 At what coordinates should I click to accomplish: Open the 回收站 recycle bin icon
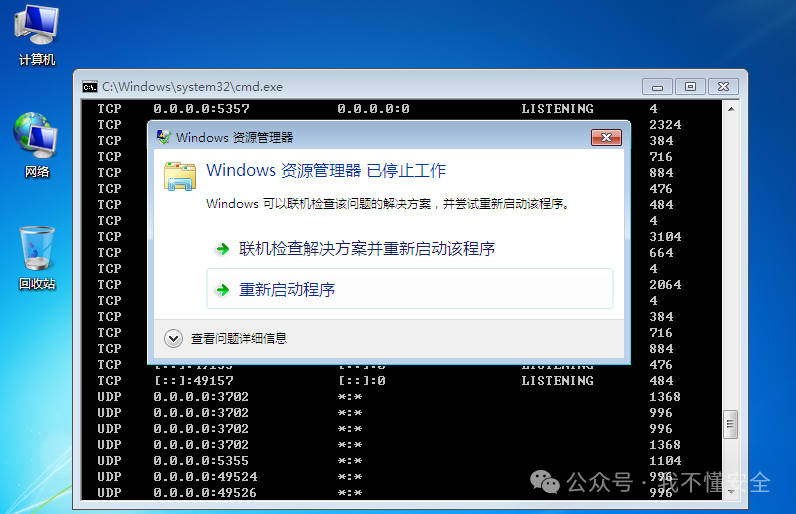[37, 258]
